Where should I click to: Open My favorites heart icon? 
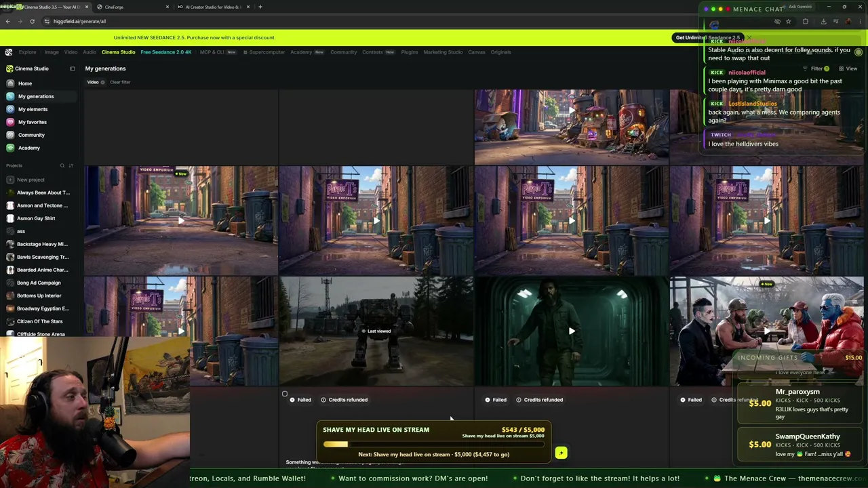pos(10,122)
